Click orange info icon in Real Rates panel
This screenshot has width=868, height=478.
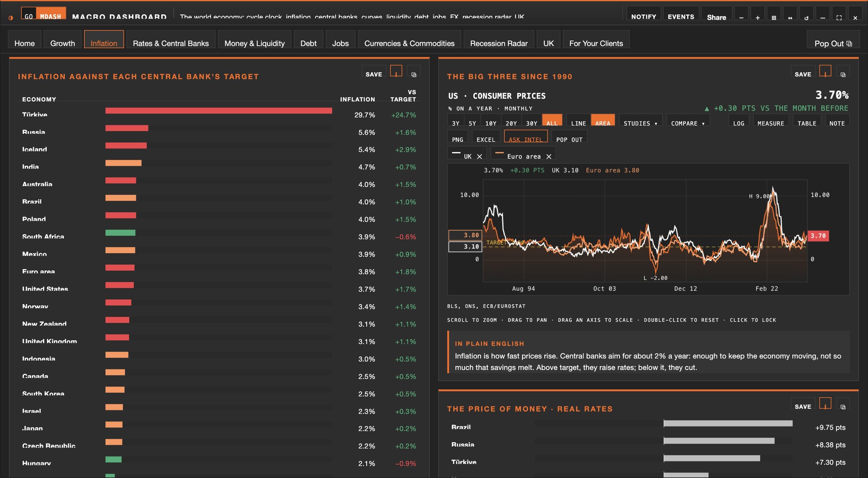(x=825, y=404)
